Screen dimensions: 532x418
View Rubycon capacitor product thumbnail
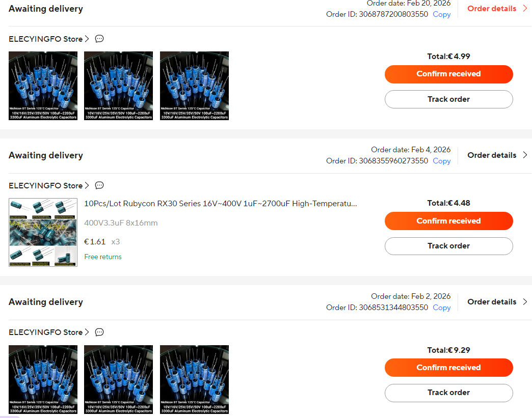click(x=43, y=232)
